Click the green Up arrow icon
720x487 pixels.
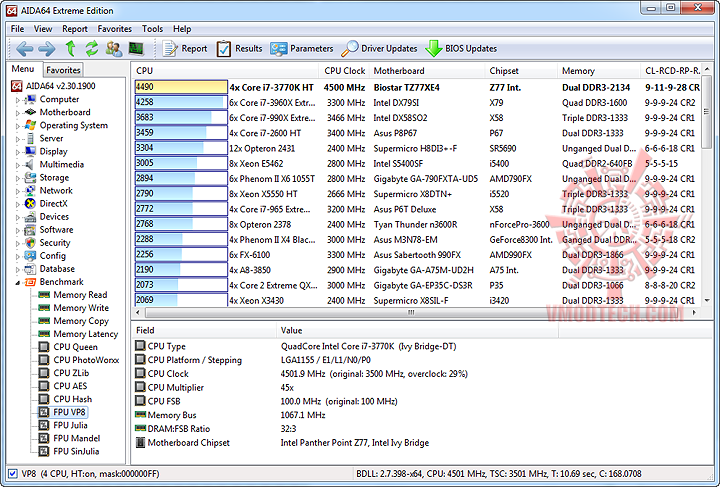point(70,48)
